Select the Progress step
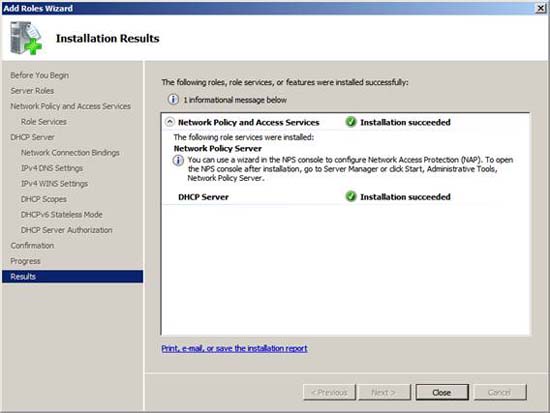This screenshot has height=413, width=550. (x=25, y=261)
